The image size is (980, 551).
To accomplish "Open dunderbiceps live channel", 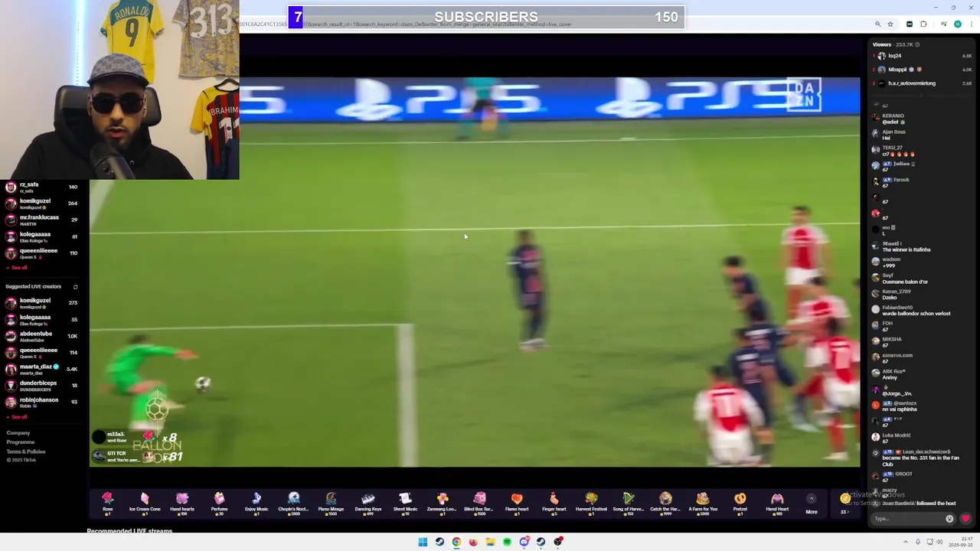I will tap(42, 385).
